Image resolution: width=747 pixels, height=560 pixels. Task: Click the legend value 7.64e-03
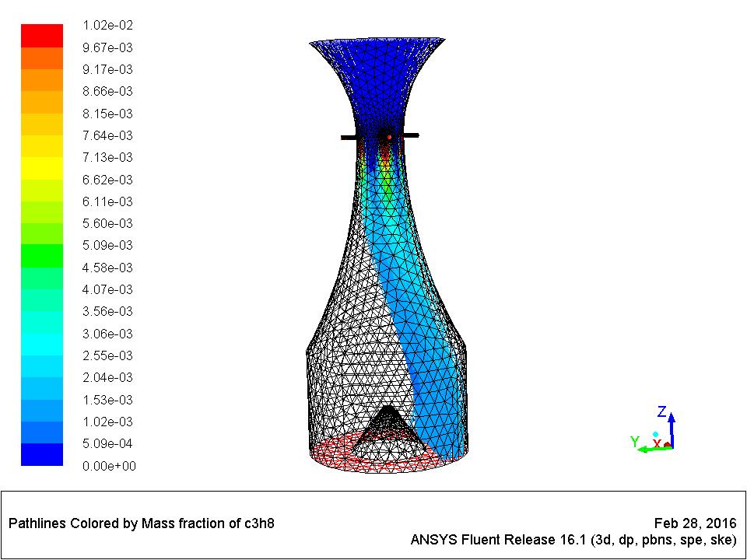tap(107, 135)
